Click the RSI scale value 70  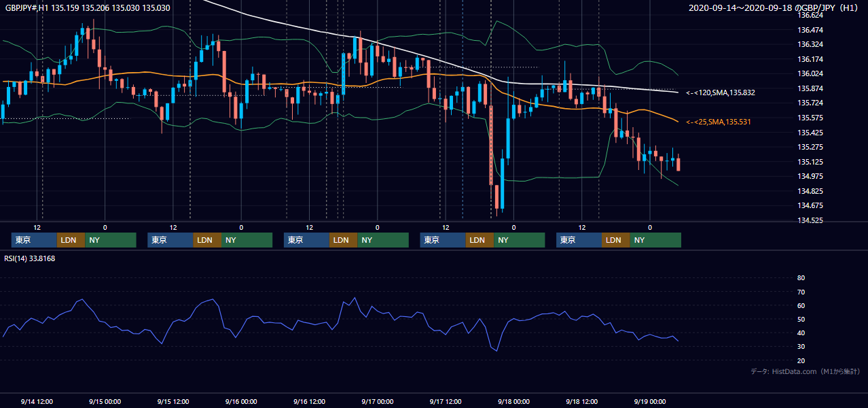click(x=801, y=292)
